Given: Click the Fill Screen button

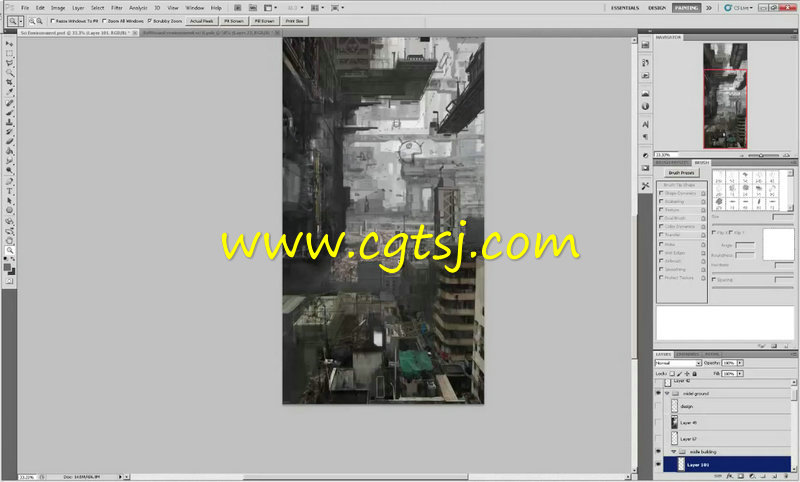Looking at the screenshot, I should click(x=264, y=21).
